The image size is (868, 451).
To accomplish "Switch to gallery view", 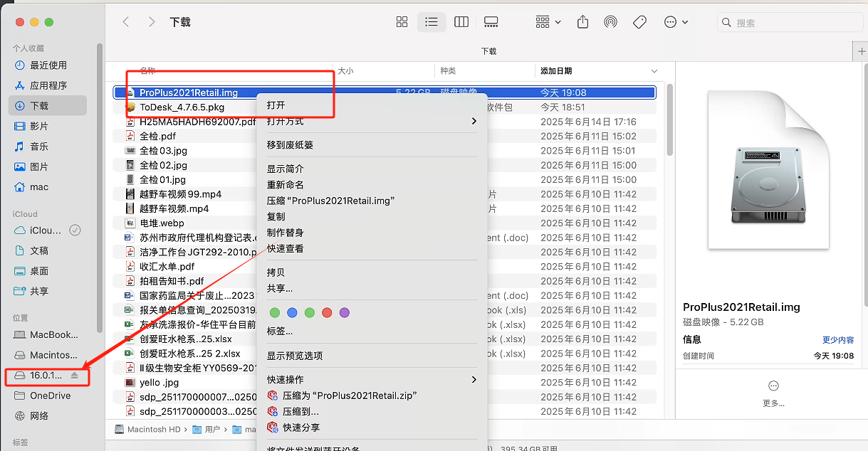I will (x=491, y=22).
